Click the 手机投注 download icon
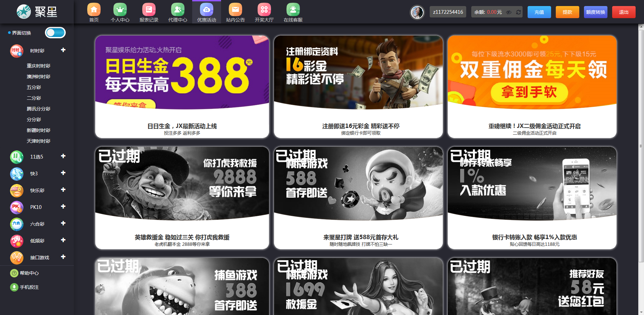The height and width of the screenshot is (315, 644). coord(14,287)
